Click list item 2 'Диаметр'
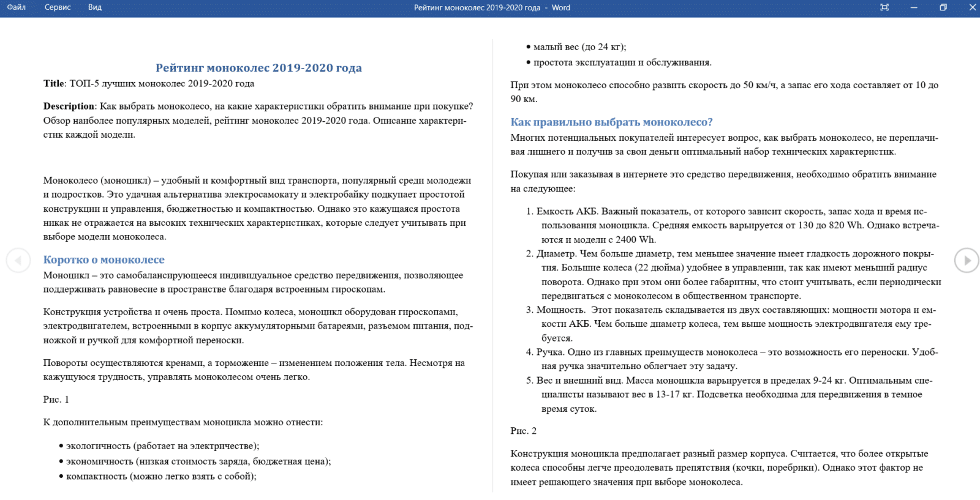The height and width of the screenshot is (500, 980). [x=733, y=275]
